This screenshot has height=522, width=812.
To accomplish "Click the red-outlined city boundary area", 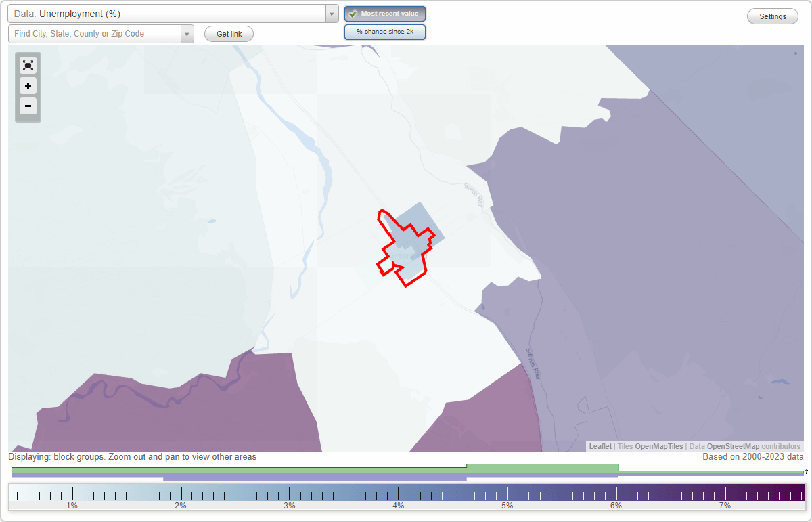I will (405, 248).
